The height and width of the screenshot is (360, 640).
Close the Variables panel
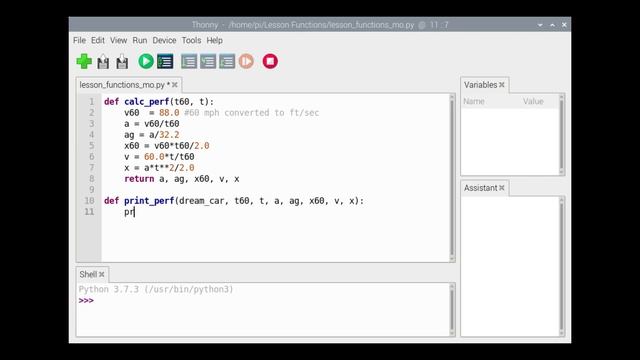click(502, 85)
